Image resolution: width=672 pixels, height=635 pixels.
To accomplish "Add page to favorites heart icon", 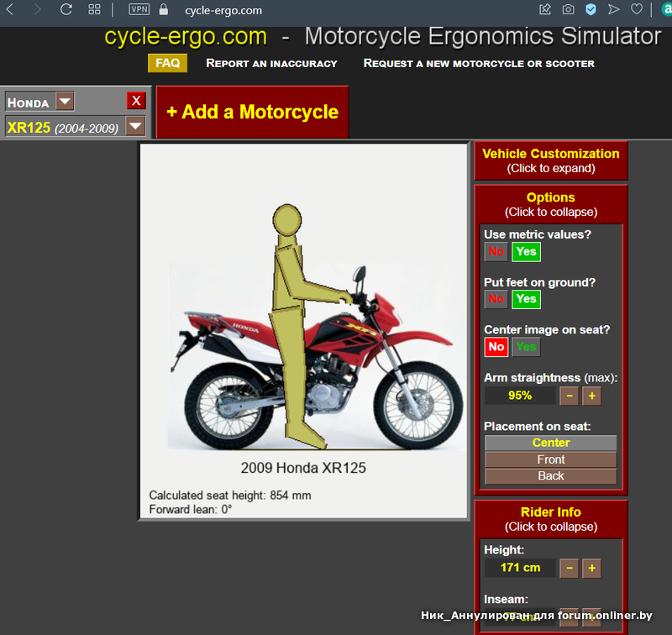I will [x=637, y=9].
